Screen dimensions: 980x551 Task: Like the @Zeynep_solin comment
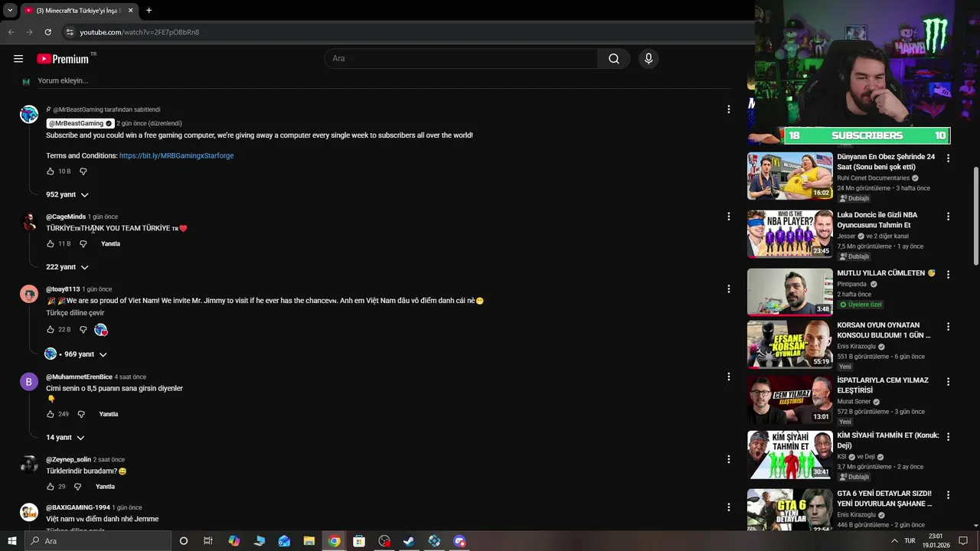(51, 487)
